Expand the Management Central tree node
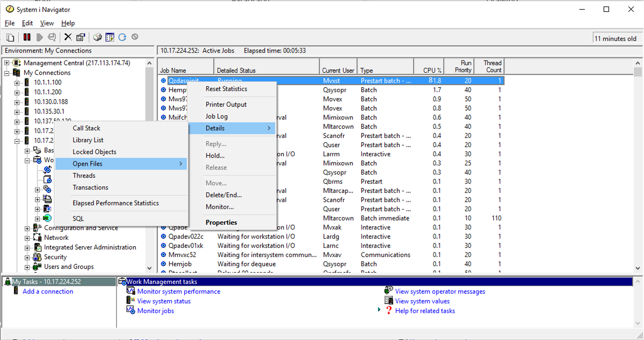Viewport: 644px width, 340px height. (7, 63)
